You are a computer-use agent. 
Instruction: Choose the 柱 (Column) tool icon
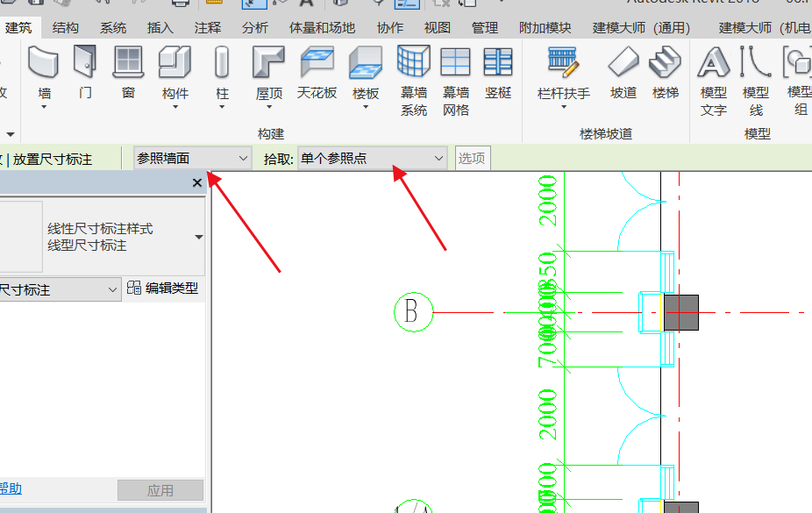(222, 64)
